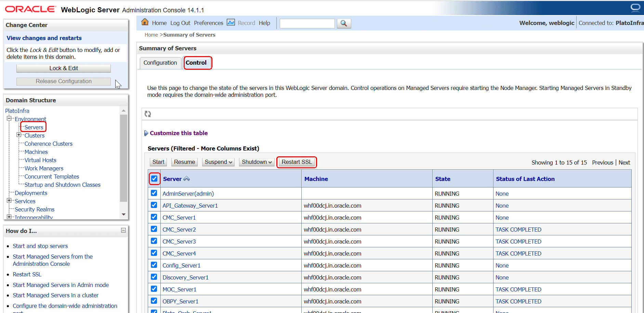
Task: Click the Lock & Edit button
Action: point(64,68)
